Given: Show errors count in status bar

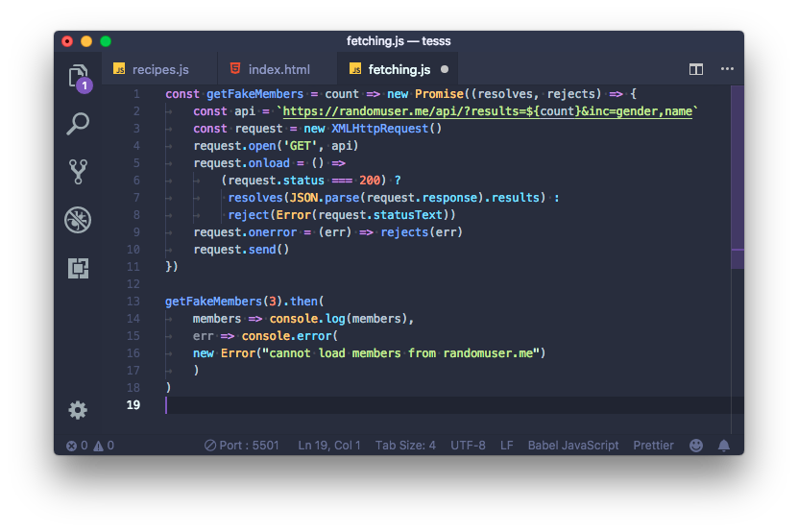Looking at the screenshot, I should click(77, 446).
